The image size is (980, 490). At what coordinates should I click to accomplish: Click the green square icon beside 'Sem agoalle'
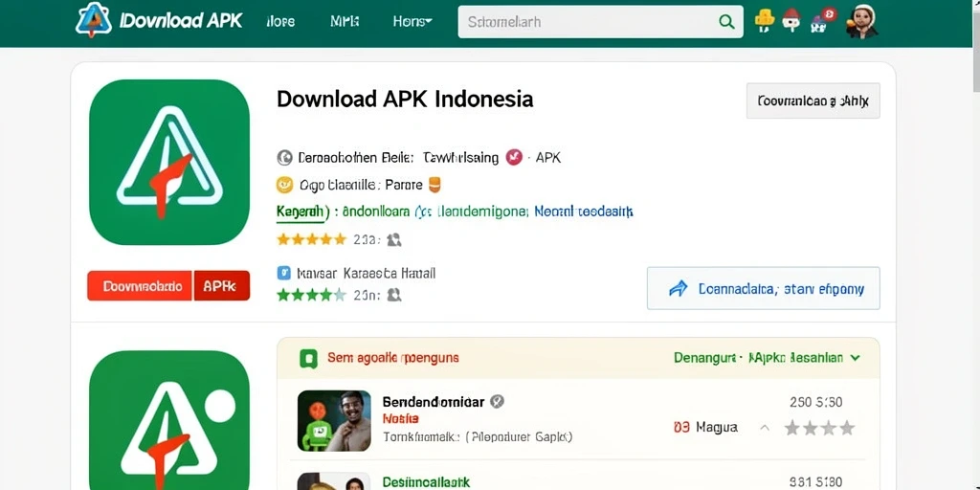(x=309, y=358)
